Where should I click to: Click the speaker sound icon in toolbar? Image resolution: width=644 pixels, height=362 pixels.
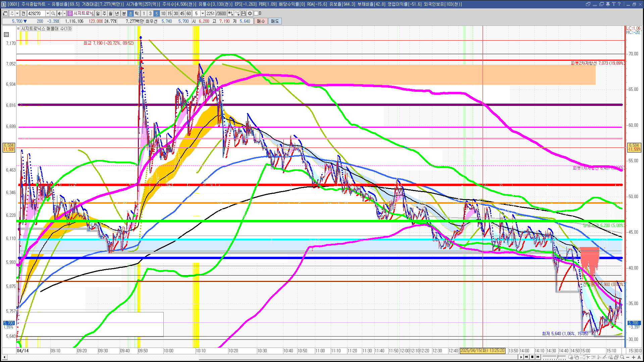59,13
